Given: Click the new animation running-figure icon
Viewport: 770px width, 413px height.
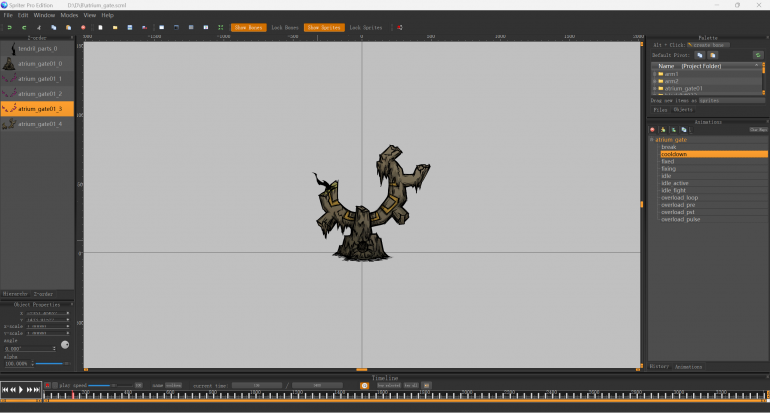Looking at the screenshot, I should point(663,130).
